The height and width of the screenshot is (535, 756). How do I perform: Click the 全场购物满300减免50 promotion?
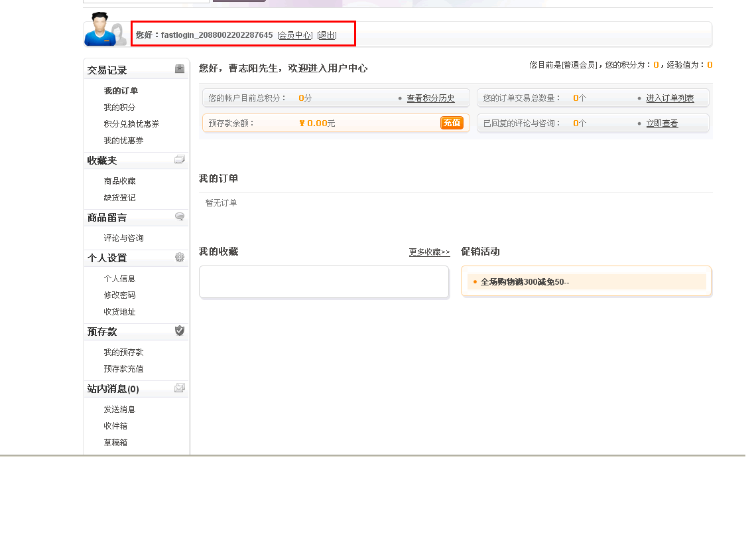[525, 282]
